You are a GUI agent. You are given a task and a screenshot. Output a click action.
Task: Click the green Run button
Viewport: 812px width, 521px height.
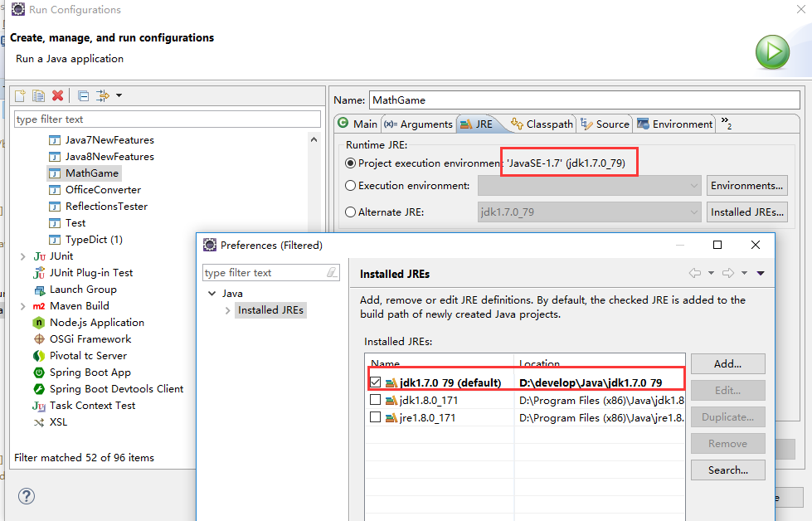tap(772, 51)
